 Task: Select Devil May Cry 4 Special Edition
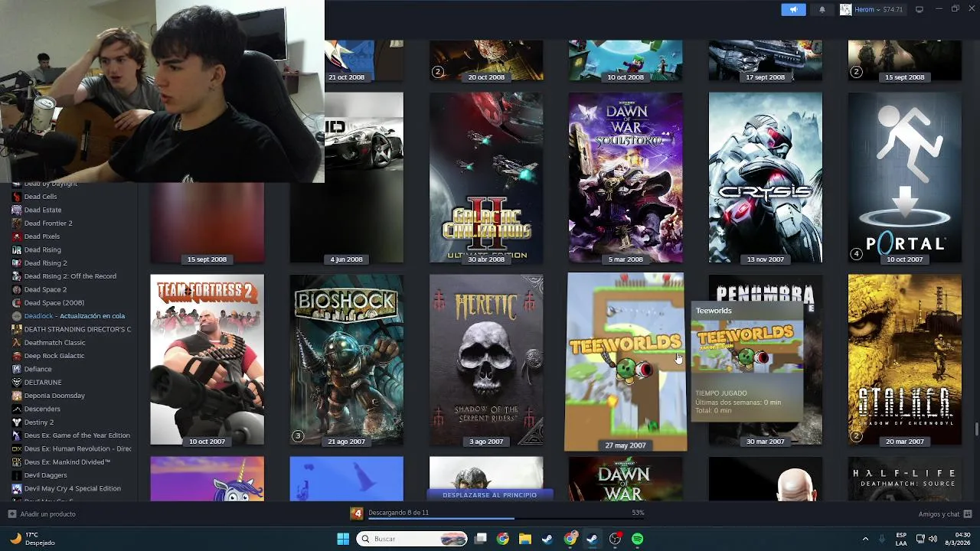(72, 488)
